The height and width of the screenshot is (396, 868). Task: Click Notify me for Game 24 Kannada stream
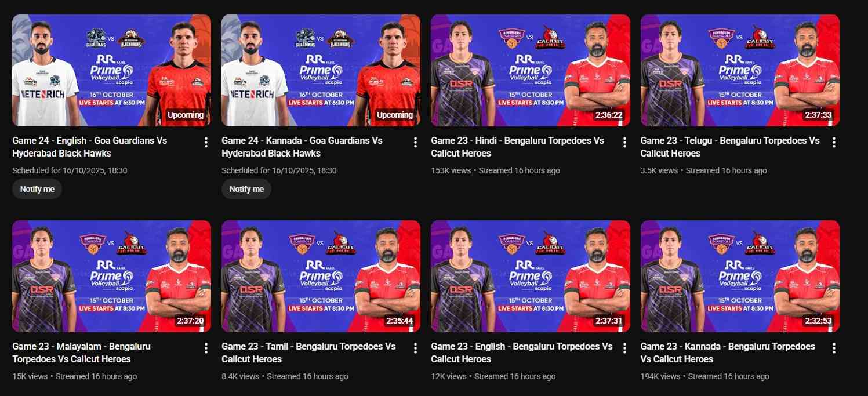246,189
